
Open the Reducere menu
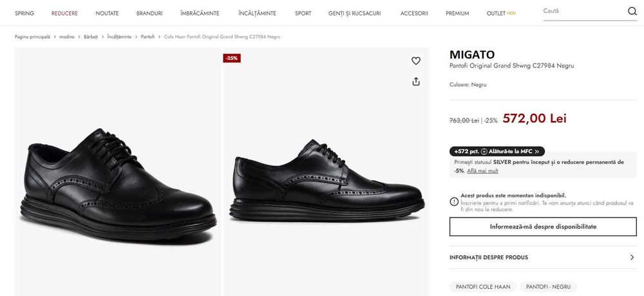point(64,13)
